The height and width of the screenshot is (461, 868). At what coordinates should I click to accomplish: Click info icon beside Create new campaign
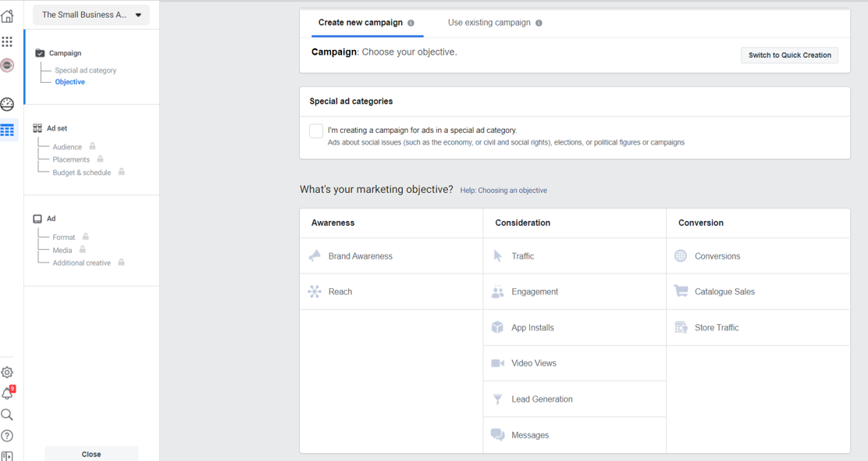click(x=411, y=23)
